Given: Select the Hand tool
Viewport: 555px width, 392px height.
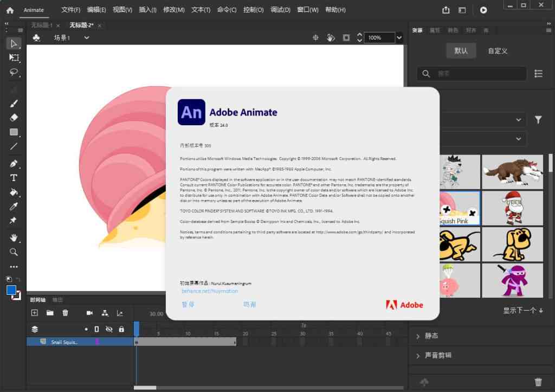Looking at the screenshot, I should [14, 237].
